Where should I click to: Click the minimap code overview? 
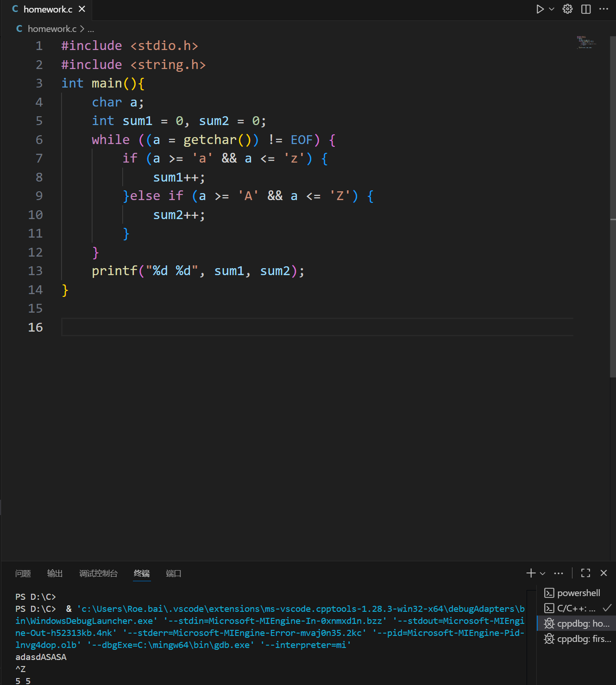coord(586,42)
